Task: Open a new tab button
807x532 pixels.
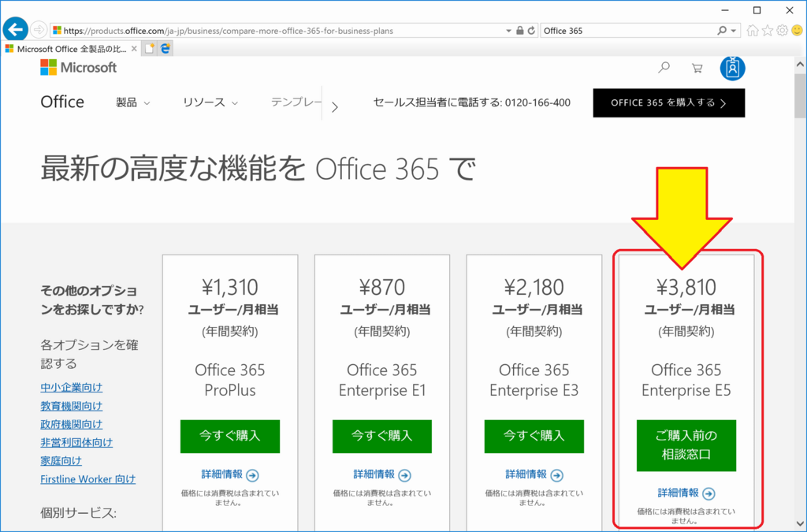Action: (x=149, y=48)
